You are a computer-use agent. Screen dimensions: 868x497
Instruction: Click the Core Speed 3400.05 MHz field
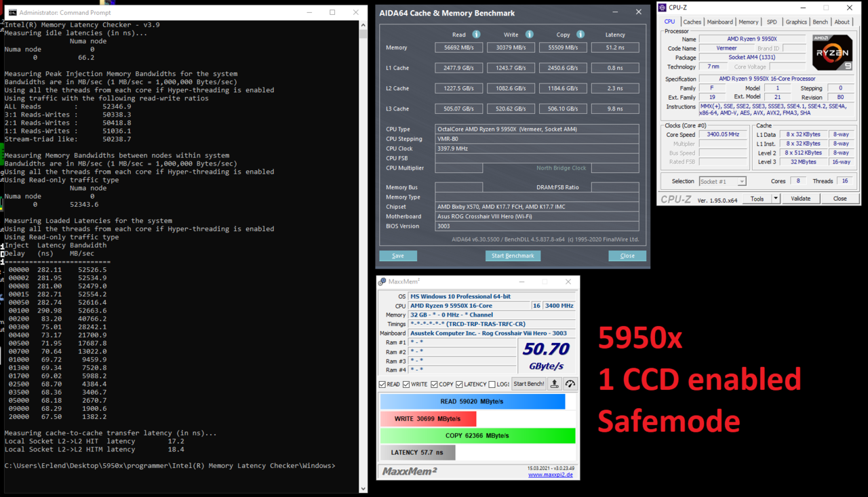pos(723,135)
